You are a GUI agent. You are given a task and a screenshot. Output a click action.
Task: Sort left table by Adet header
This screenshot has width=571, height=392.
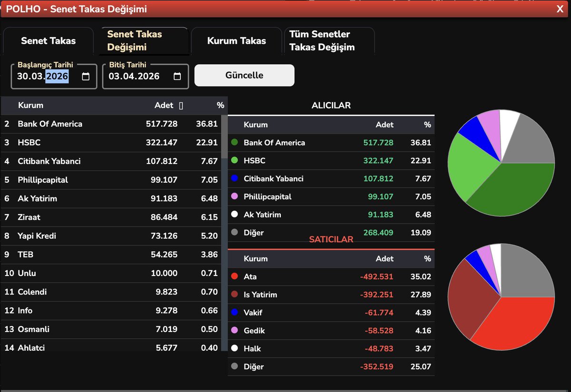[164, 105]
